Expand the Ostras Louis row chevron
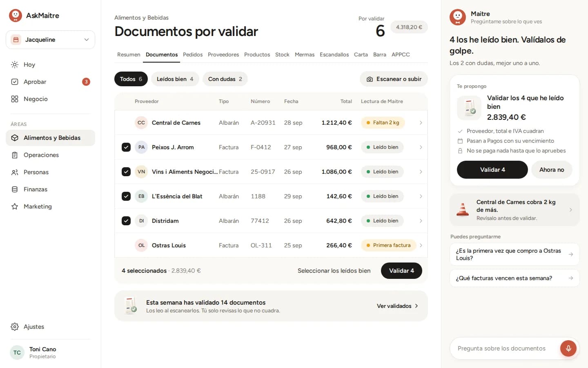The height and width of the screenshot is (368, 588). [421, 245]
